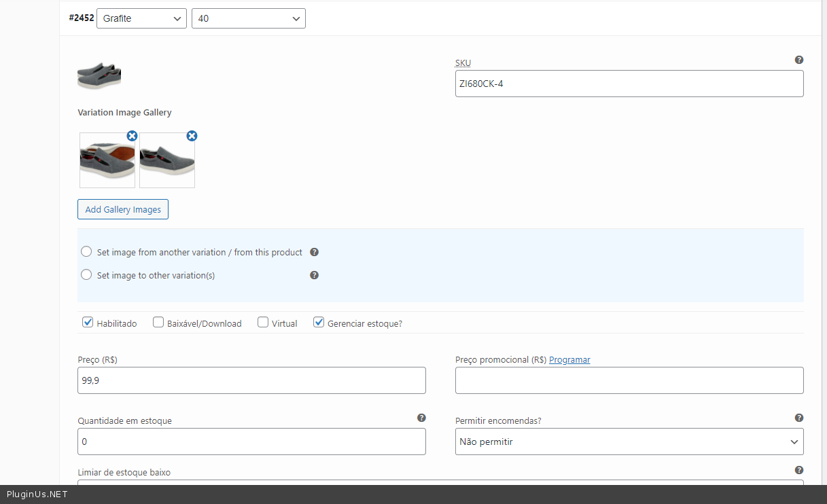This screenshot has height=504, width=827.
Task: Remove second gallery image with X icon
Action: tap(192, 136)
